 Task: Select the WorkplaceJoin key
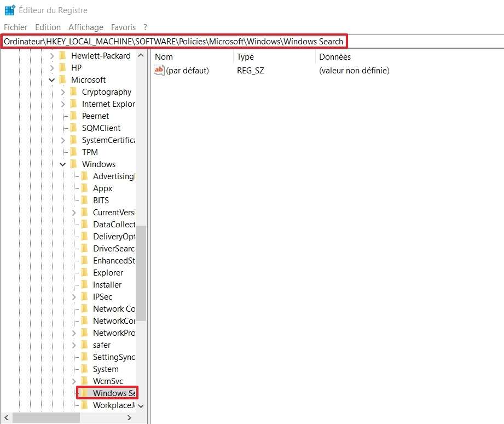[114, 405]
